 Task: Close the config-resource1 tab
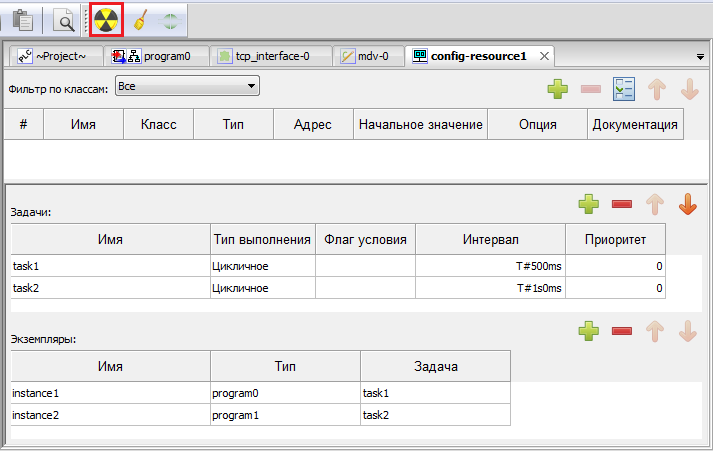[544, 56]
